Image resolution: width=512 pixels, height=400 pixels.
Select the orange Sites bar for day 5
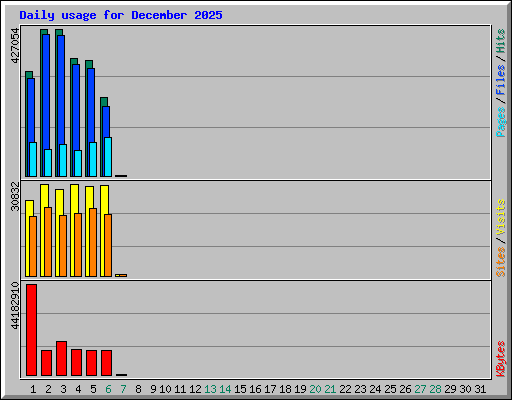pyautogui.click(x=93, y=242)
